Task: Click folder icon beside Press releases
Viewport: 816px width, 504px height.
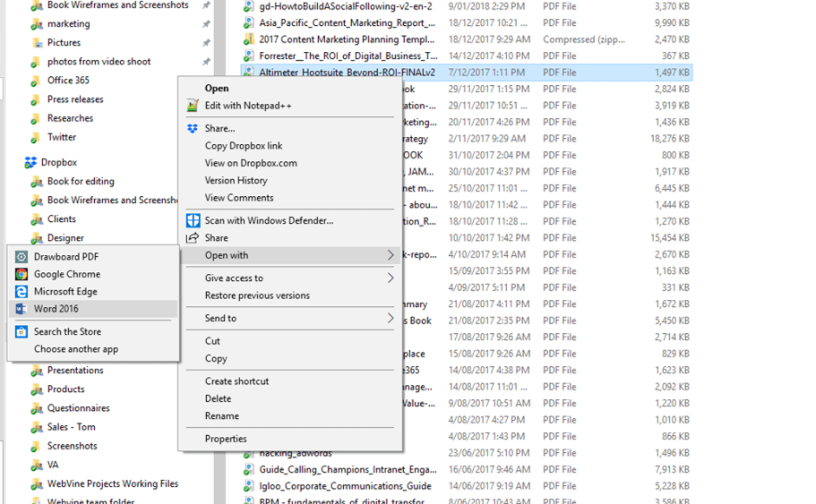Action: (x=36, y=99)
